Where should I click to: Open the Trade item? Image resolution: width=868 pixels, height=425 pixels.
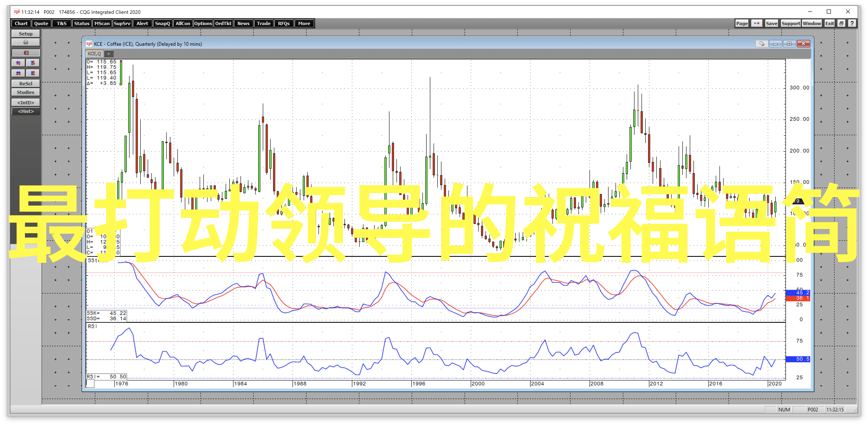(263, 23)
